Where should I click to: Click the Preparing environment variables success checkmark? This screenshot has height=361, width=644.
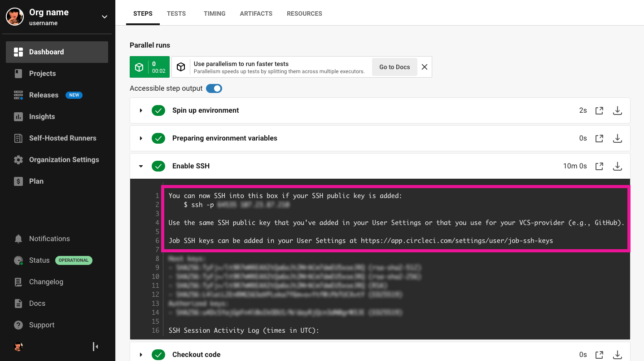tap(158, 138)
